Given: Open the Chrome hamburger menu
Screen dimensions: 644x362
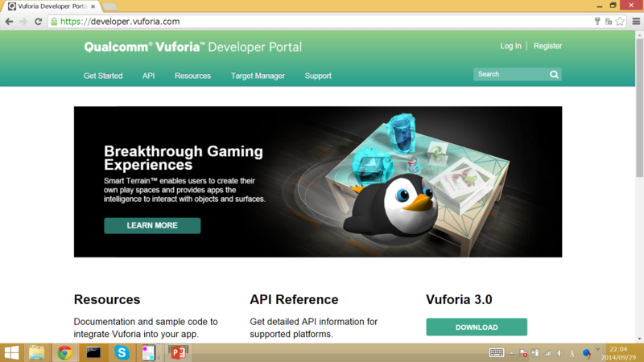Looking at the screenshot, I should (636, 22).
